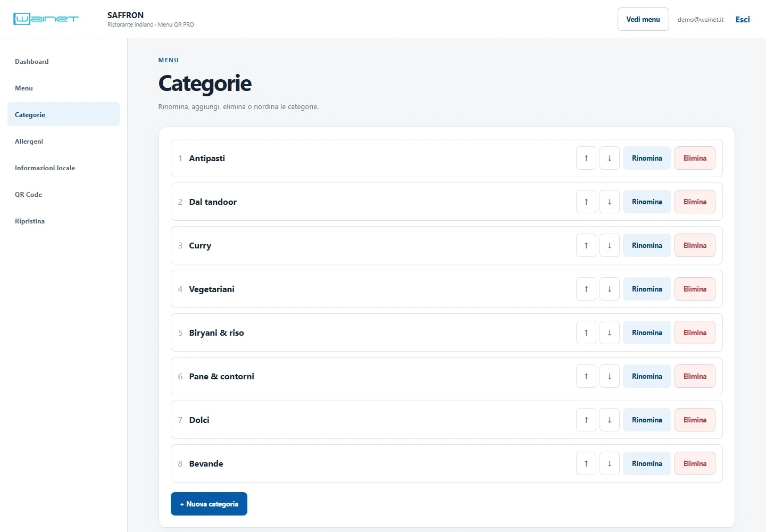Screen dimensions: 766x532
Task: Move Biryani & riso category up
Action: pyautogui.click(x=586, y=332)
